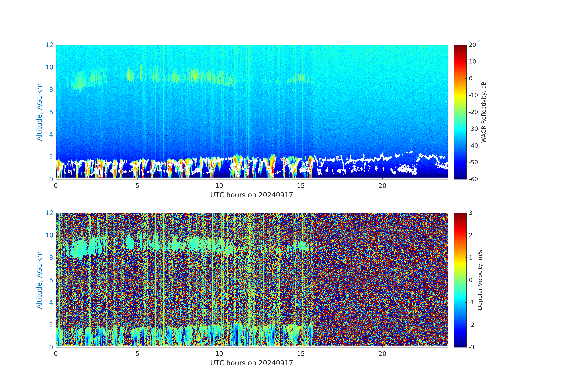Viewport: 571px width, 392px height.
Task: Click tick label 5 on the bottom plot x-axis
Action: (x=137, y=354)
